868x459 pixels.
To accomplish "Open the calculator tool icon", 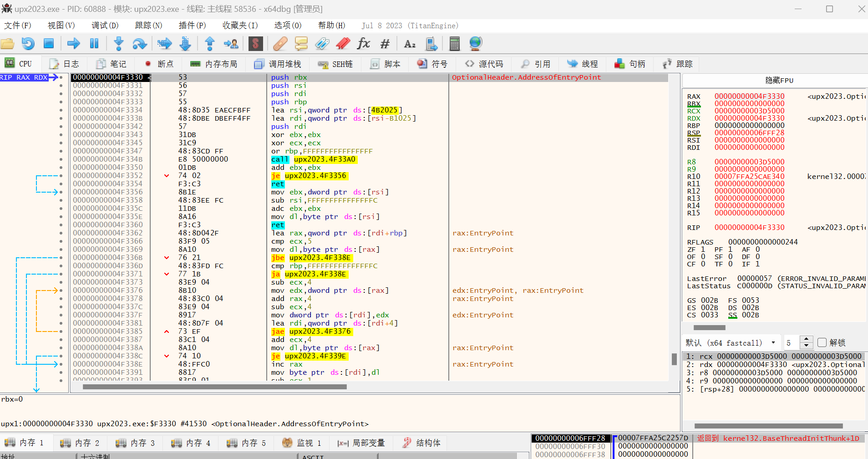I will [x=454, y=44].
